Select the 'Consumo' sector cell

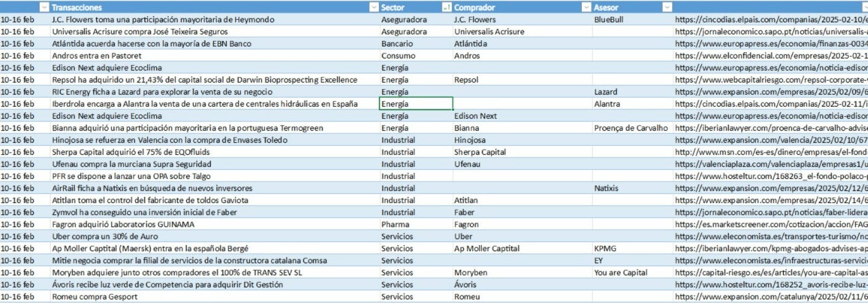point(416,55)
